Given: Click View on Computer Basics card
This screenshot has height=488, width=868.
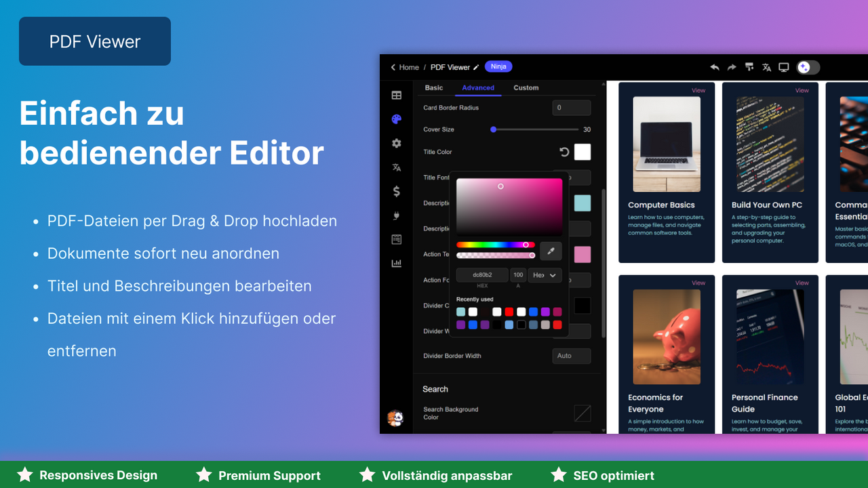Looking at the screenshot, I should (x=698, y=90).
